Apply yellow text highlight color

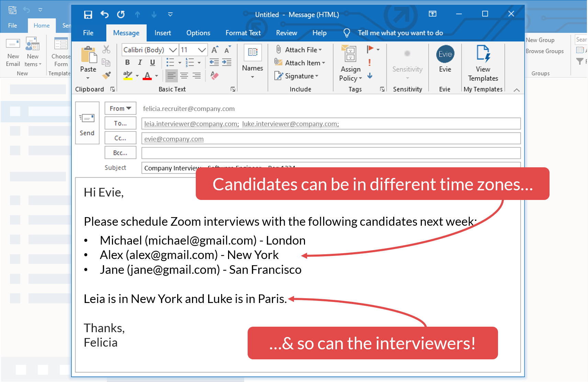coord(128,75)
